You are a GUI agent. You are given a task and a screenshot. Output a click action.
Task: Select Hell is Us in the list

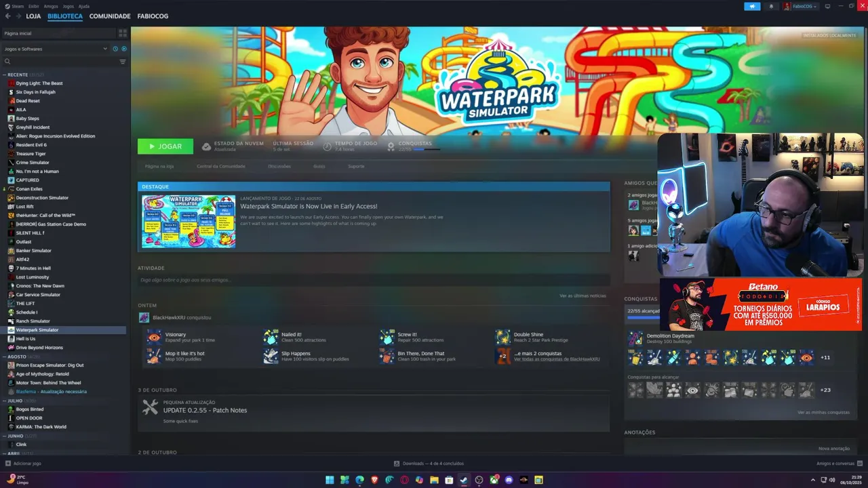click(26, 339)
